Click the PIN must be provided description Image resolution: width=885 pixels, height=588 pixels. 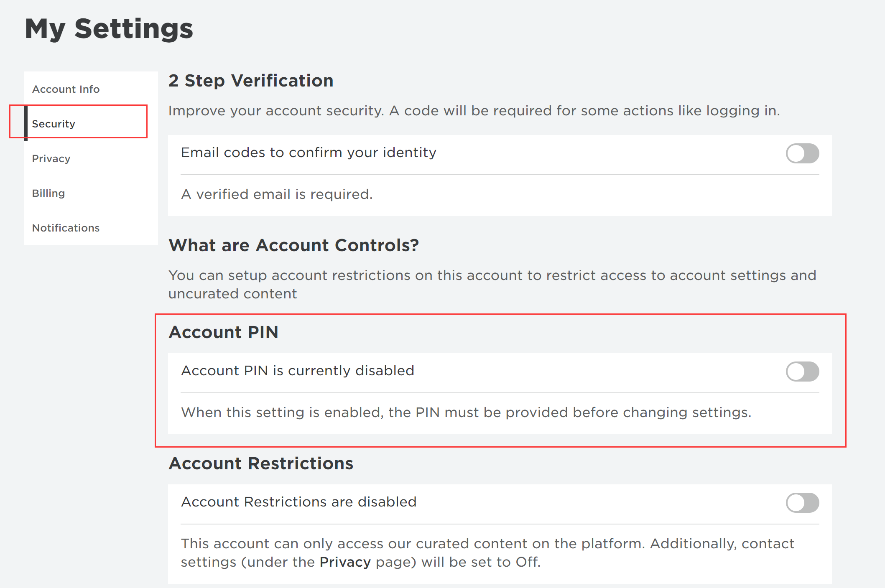(466, 412)
